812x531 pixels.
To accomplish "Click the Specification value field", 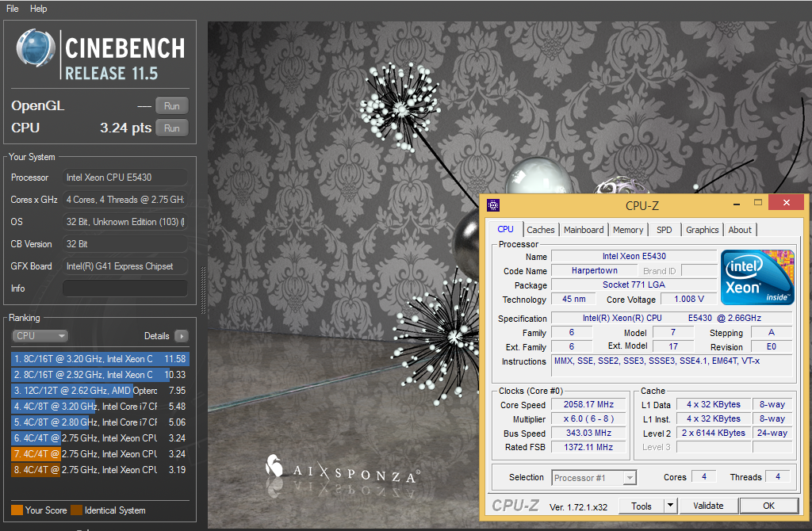I will tap(671, 318).
